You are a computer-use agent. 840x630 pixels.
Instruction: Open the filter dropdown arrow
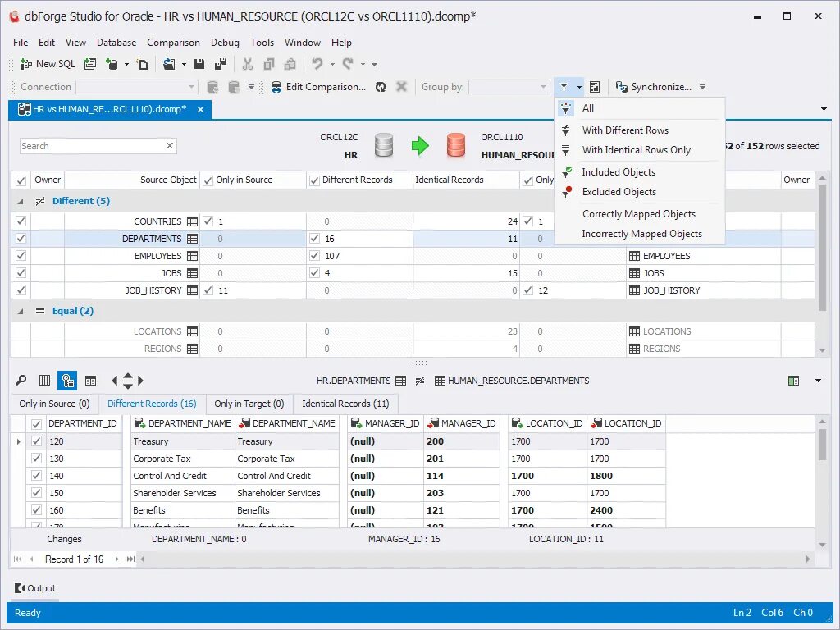(579, 87)
